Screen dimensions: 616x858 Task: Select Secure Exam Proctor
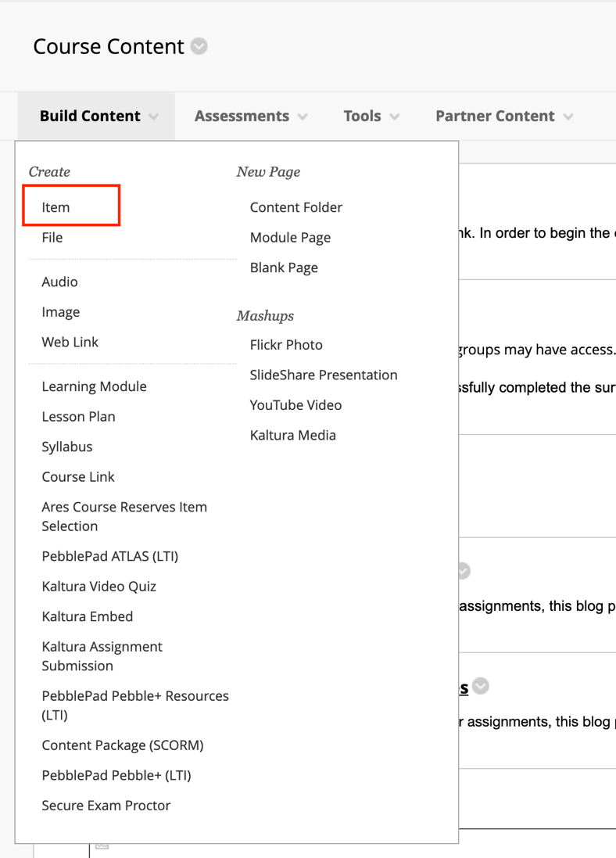point(106,806)
